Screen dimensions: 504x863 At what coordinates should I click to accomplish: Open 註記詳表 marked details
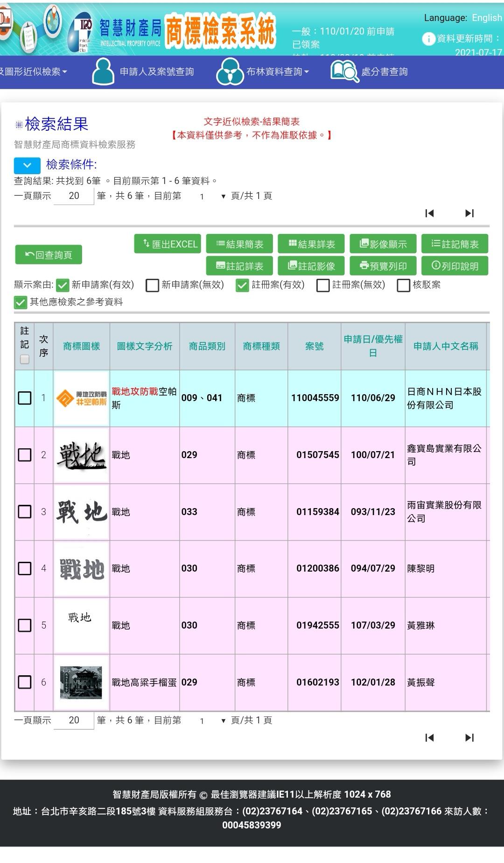pos(239,266)
